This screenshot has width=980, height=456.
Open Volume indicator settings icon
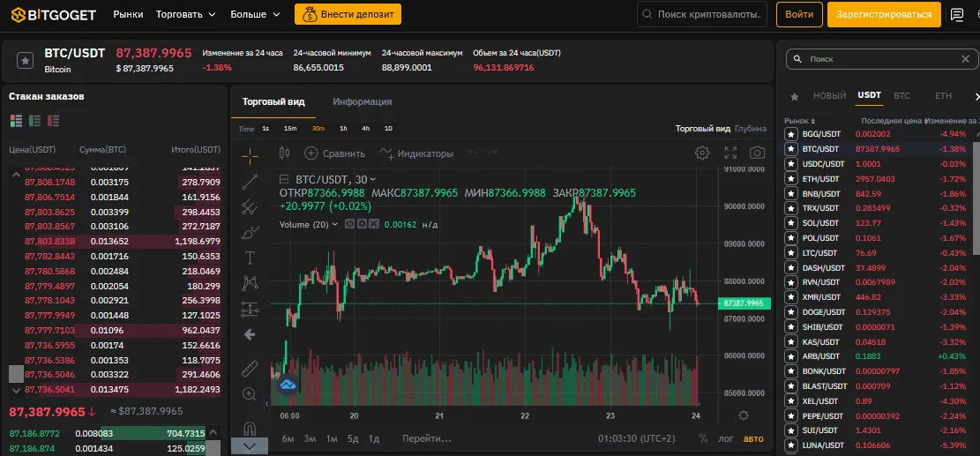click(362, 224)
